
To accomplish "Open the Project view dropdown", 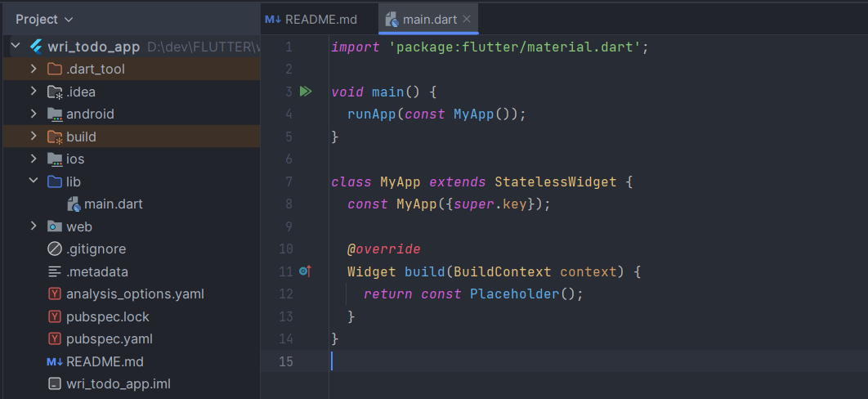I will pos(44,19).
